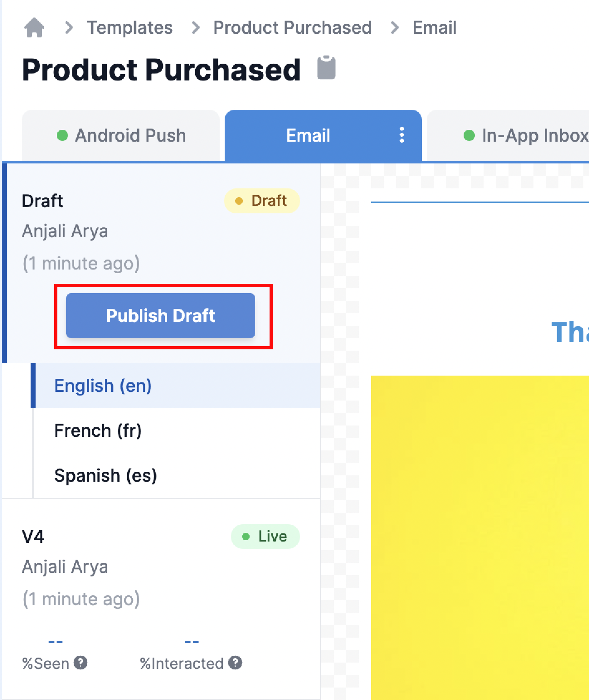
Task: Switch to the In-App Inbox tab
Action: click(508, 135)
